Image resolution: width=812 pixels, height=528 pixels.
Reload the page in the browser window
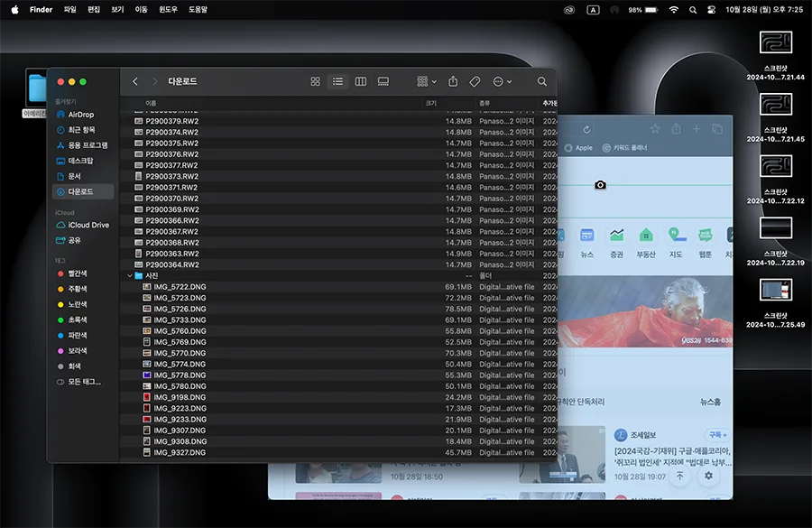586,130
